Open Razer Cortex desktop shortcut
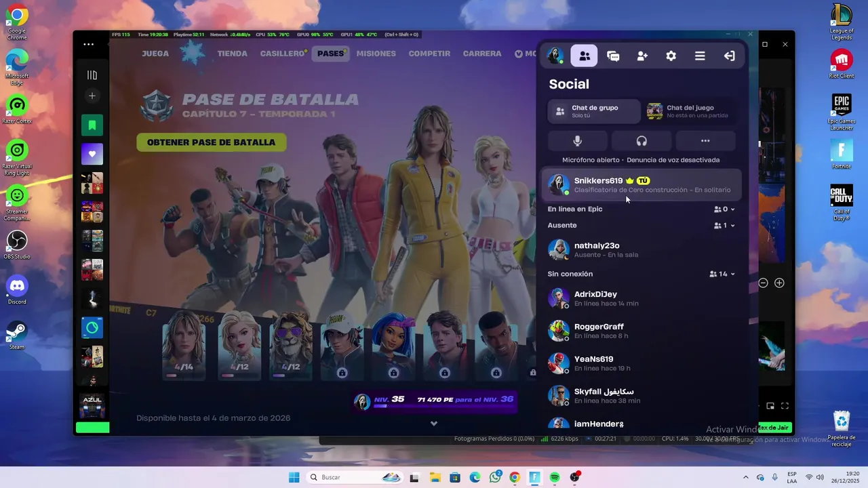Screen dimensions: 868x488 tap(17, 110)
